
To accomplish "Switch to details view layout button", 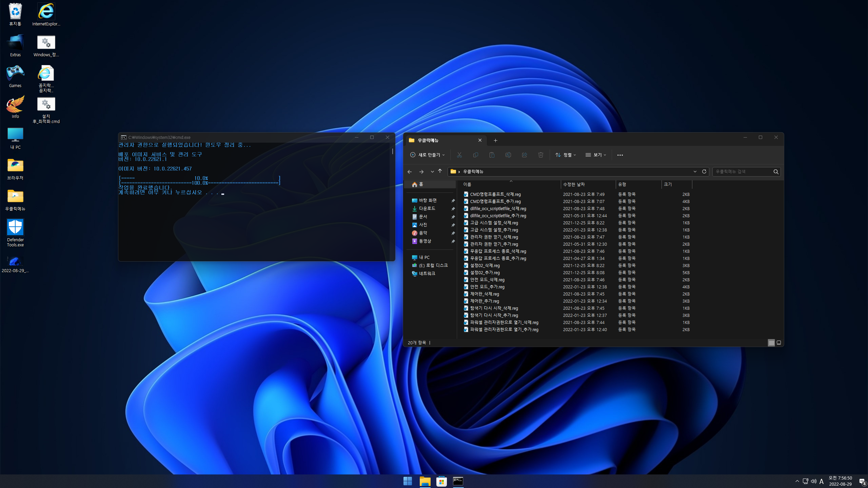I will (771, 343).
